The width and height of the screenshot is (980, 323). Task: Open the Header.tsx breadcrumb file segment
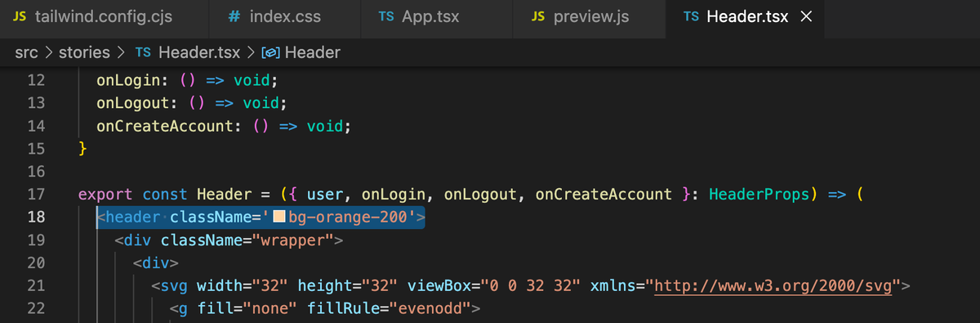199,53
